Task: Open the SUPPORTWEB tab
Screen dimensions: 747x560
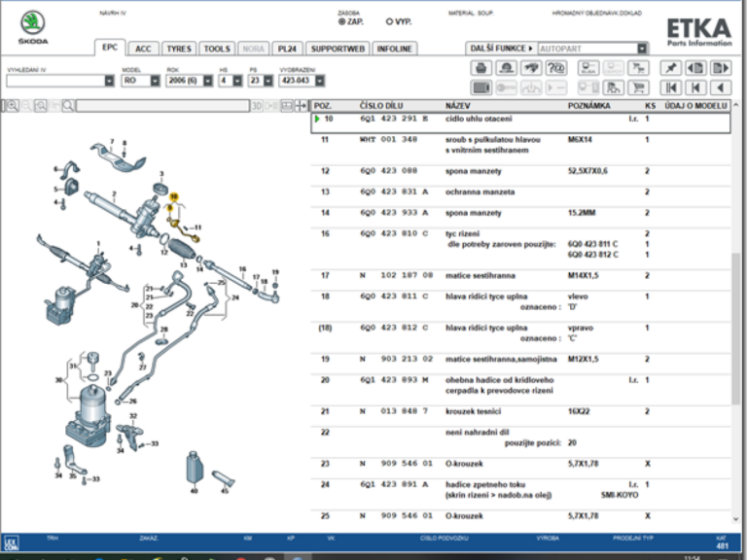Action: (337, 48)
